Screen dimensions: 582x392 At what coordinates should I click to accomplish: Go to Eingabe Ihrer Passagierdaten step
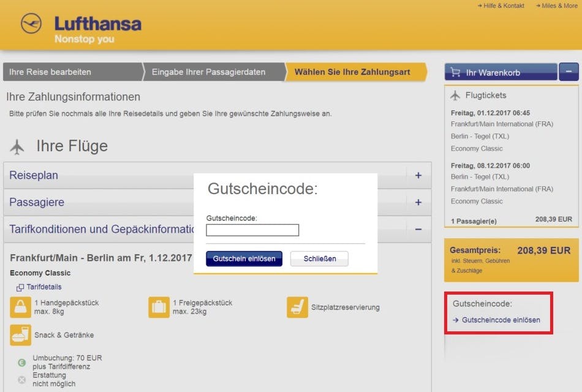click(214, 72)
